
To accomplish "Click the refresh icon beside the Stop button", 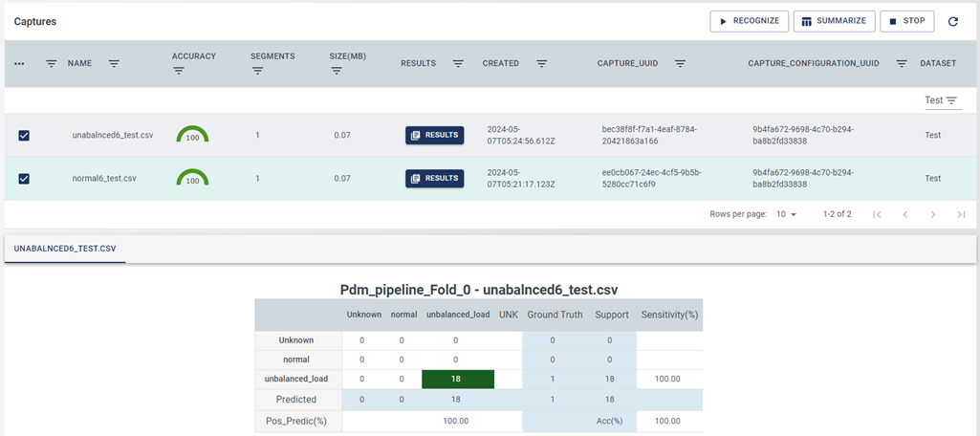I will coord(952,21).
